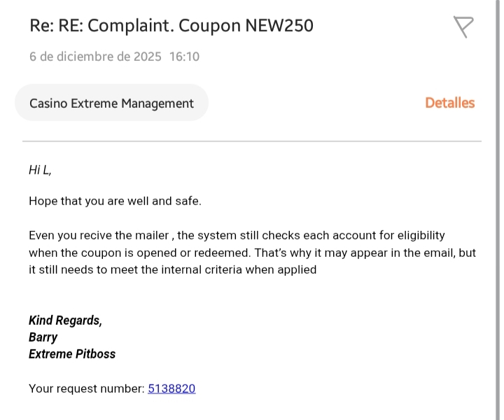
Task: Click the line about meeting internal criteria
Action: pyautogui.click(x=172, y=269)
